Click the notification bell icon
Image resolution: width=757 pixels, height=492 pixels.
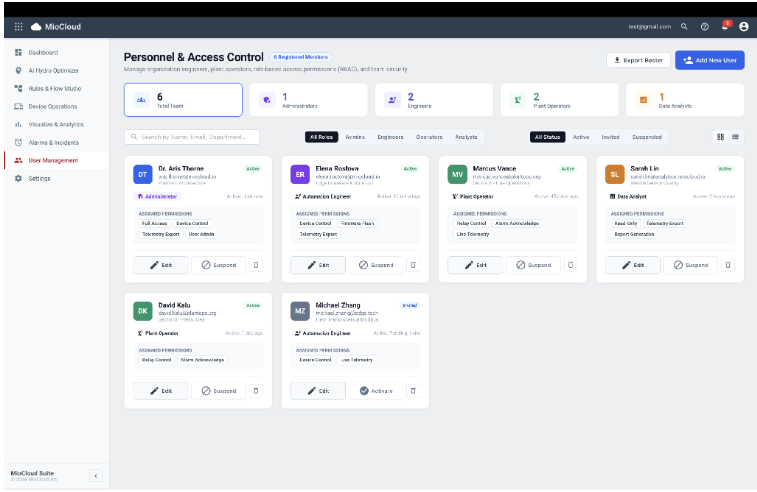coord(725,27)
